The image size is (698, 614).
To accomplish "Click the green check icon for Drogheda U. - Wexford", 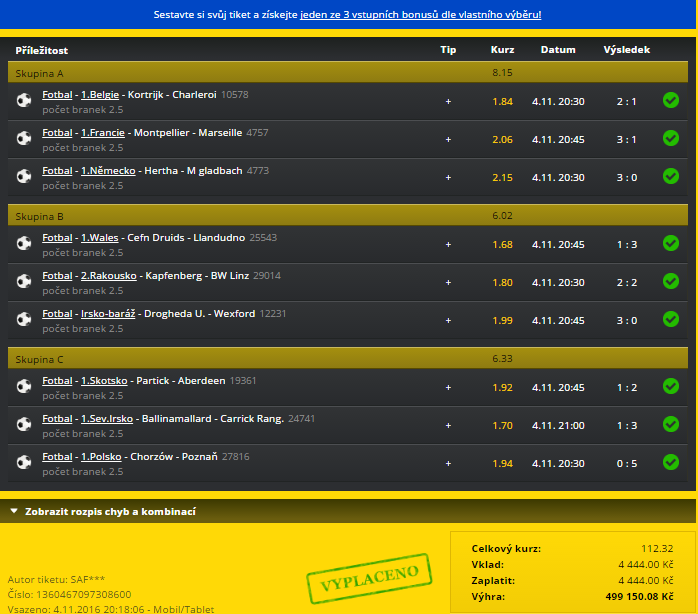I will pos(670,319).
